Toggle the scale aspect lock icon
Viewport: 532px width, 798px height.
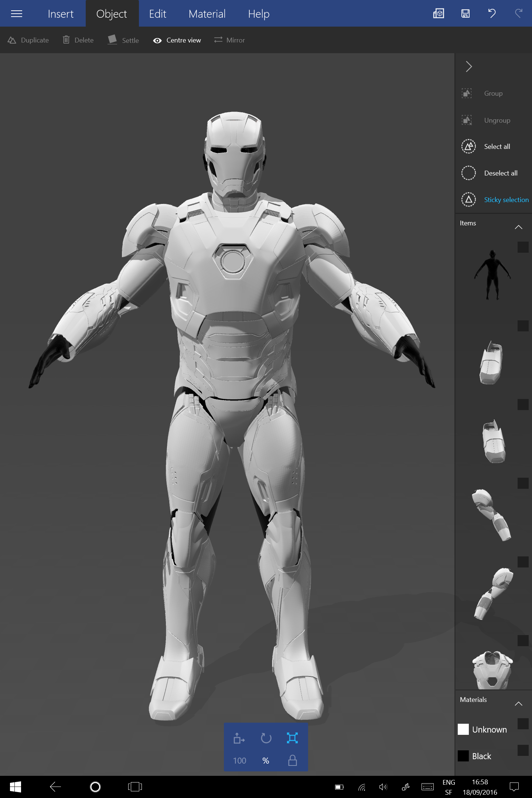coord(292,760)
